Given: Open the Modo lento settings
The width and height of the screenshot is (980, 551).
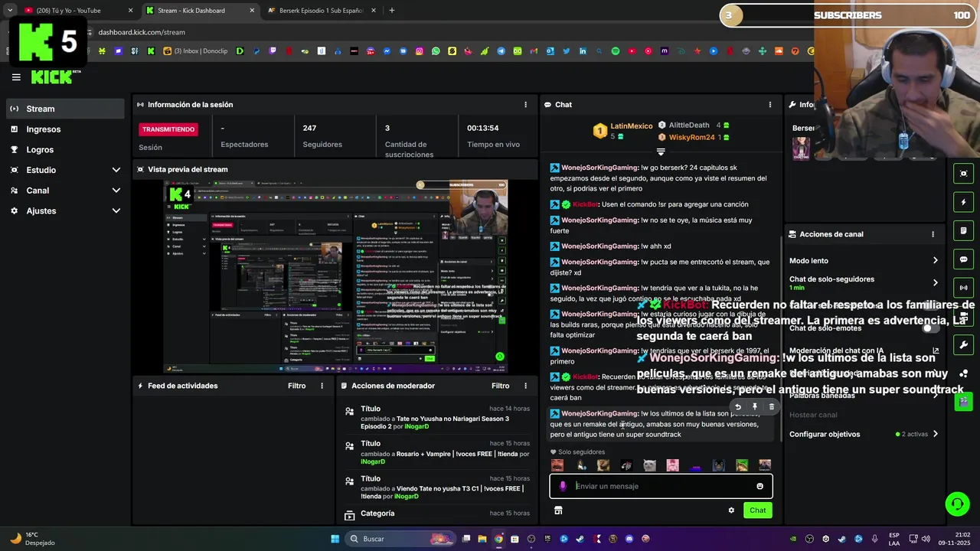Looking at the screenshot, I should (x=864, y=261).
